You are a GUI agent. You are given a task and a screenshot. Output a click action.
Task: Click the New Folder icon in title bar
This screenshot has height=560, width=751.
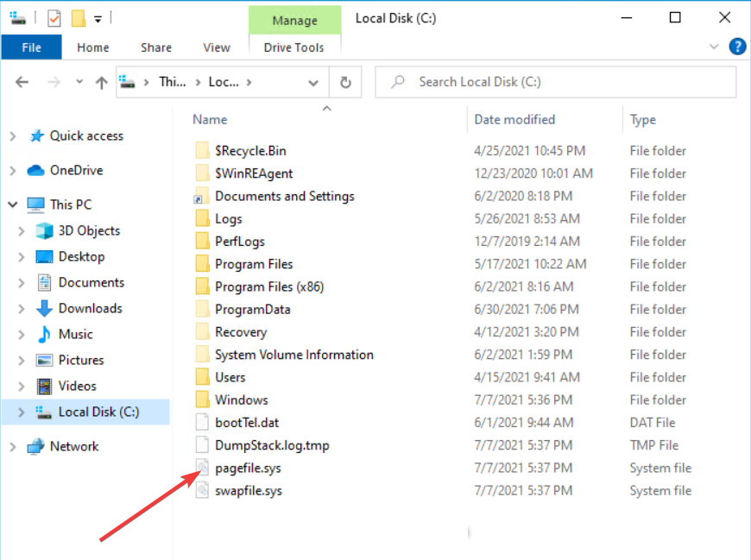click(78, 18)
